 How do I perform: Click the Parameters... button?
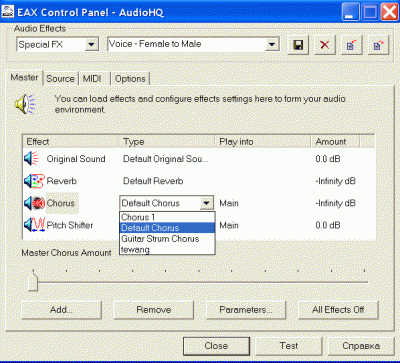point(246,310)
